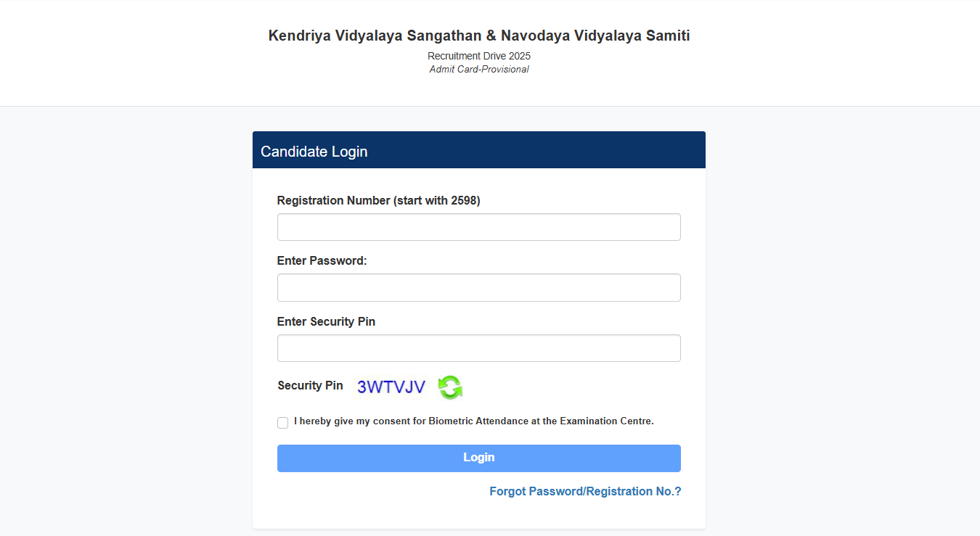This screenshot has width=980, height=536.
Task: Select the Enter Security Pin box
Action: [x=478, y=347]
